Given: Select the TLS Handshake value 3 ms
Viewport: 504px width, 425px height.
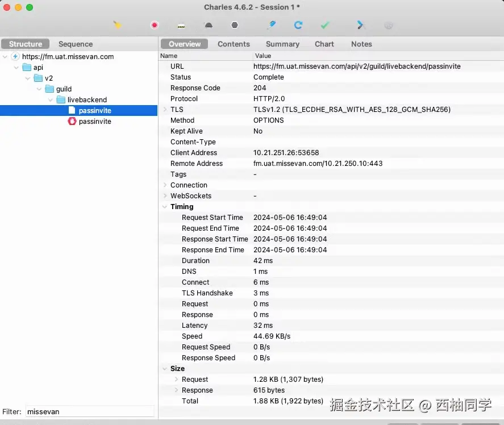Looking at the screenshot, I should tap(261, 293).
